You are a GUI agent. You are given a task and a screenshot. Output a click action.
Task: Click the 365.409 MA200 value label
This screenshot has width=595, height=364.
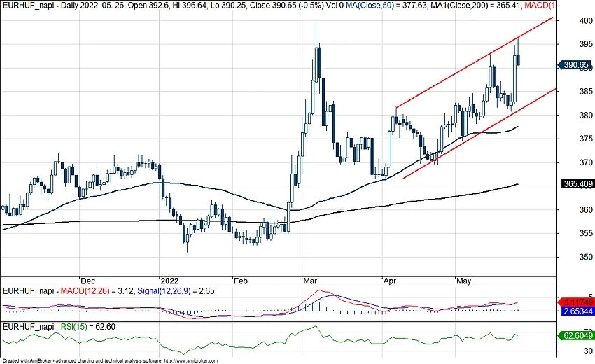coord(577,184)
